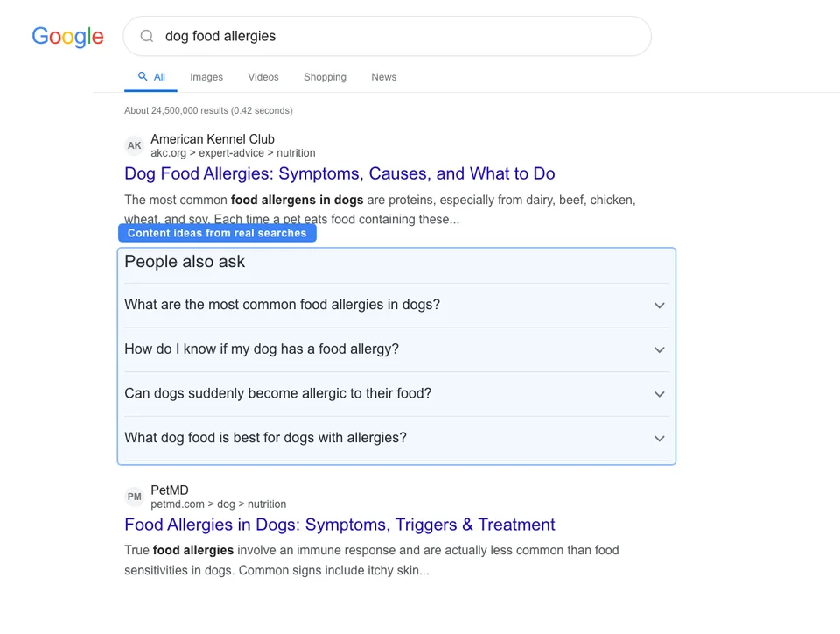Click the Google logo to return home
Screen dimensions: 840x634
tap(67, 37)
